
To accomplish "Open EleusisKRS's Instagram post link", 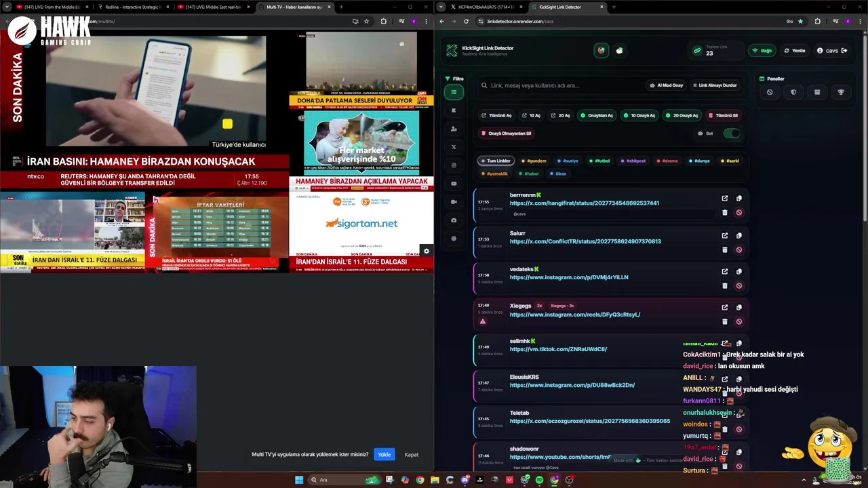I will 572,385.
